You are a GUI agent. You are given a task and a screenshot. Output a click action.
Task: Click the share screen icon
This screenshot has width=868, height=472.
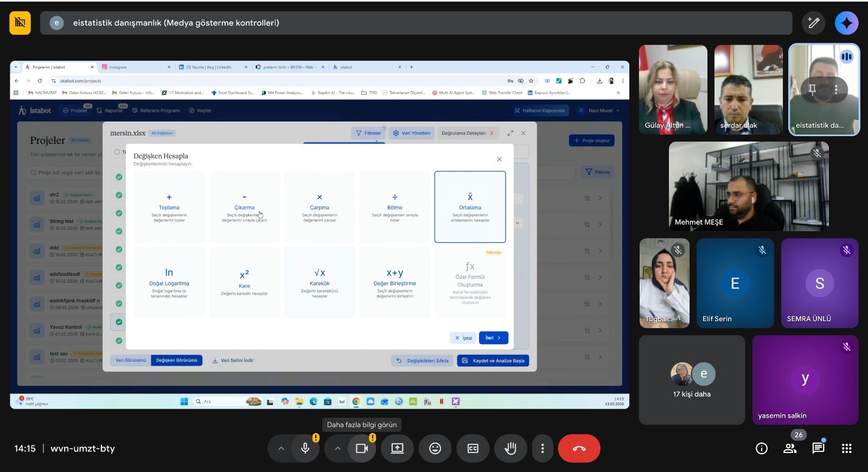coord(398,449)
